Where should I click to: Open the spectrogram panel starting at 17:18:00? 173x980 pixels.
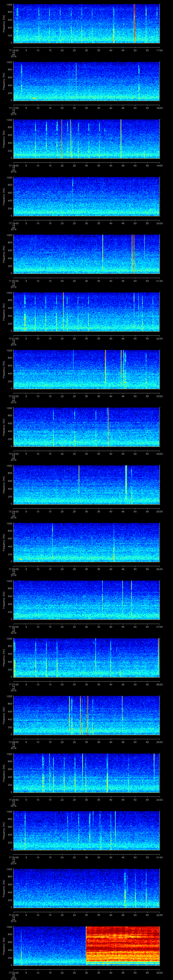[86, 139]
